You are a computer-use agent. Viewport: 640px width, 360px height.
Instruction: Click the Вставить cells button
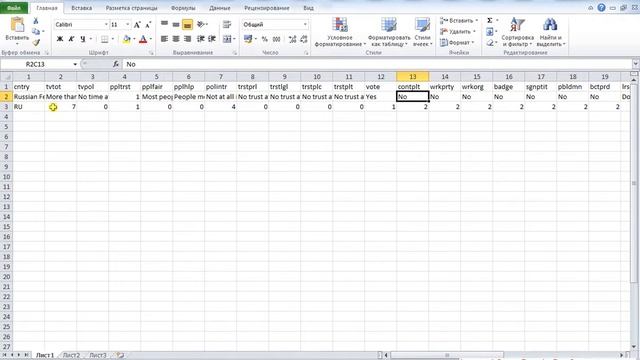click(x=459, y=20)
